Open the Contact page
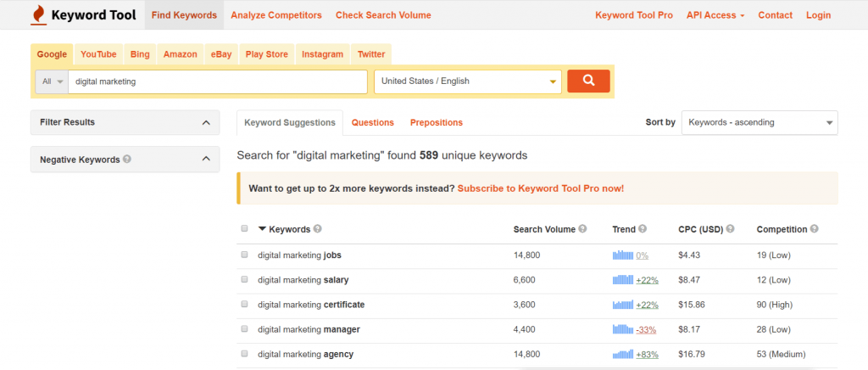The height and width of the screenshot is (370, 868). 775,15
